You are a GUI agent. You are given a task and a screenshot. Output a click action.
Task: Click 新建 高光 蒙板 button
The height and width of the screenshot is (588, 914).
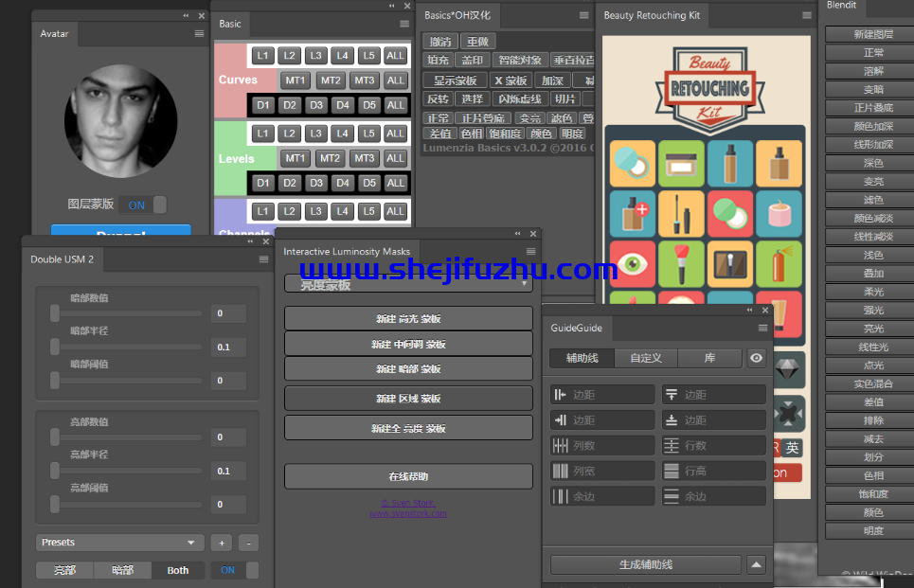point(408,319)
